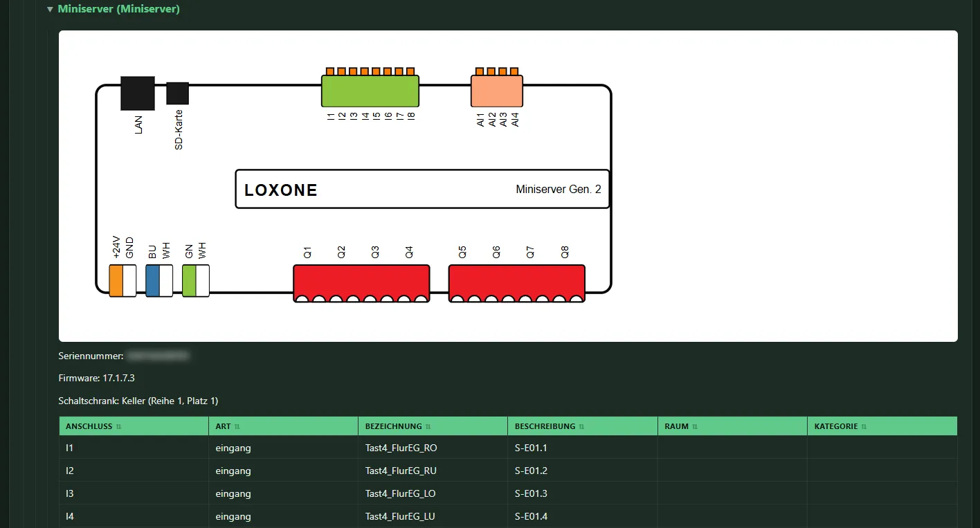Click the "eingang" cell in row I3
The image size is (980, 528).
[x=283, y=493]
